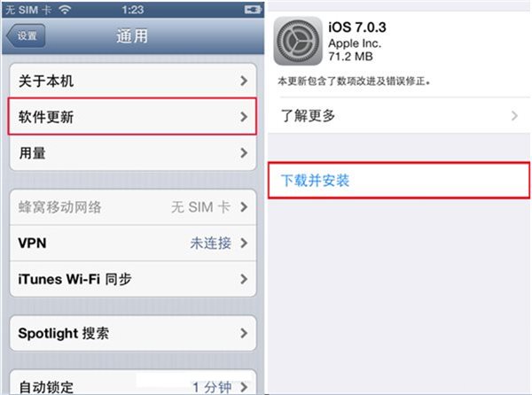Tap the chevron on 关于本机 row
Viewport: 532px width, 395px height.
[244, 81]
